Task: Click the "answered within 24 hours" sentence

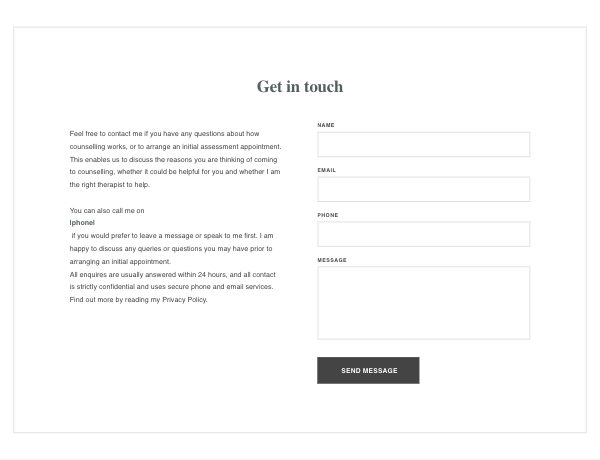Action: click(x=172, y=274)
